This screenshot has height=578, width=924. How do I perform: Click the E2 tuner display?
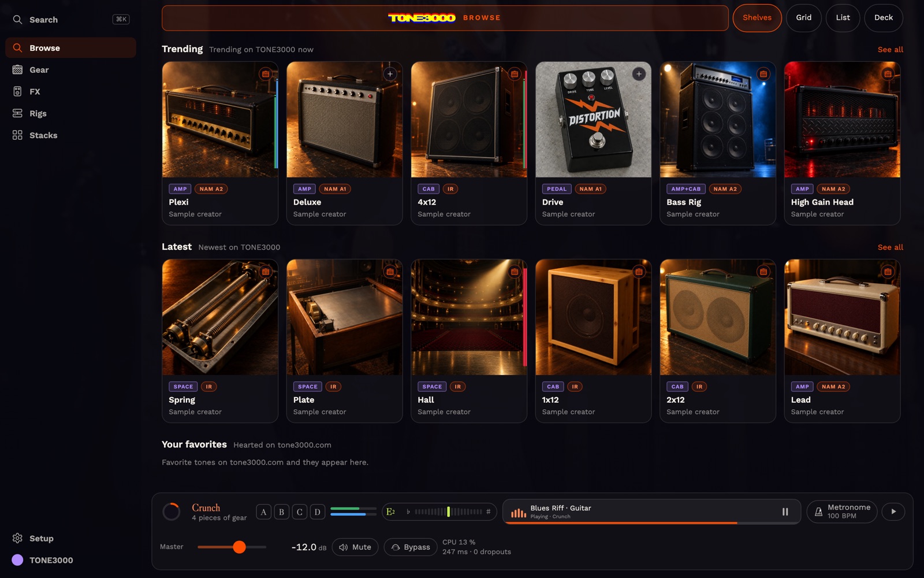439,512
